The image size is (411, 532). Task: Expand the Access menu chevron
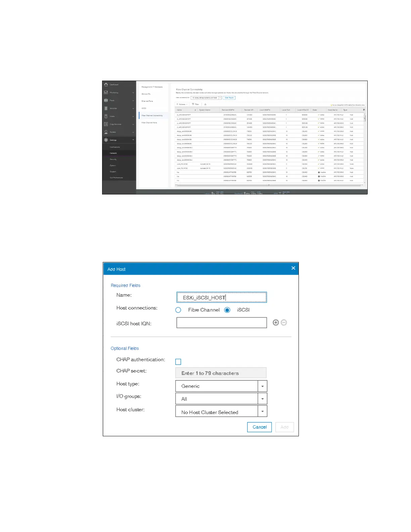(133, 132)
